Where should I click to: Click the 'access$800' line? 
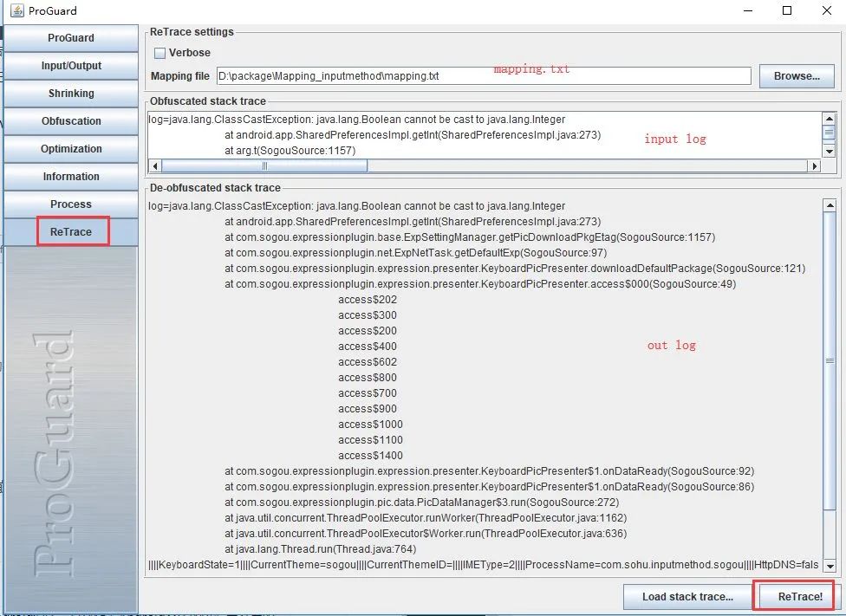[x=368, y=378]
